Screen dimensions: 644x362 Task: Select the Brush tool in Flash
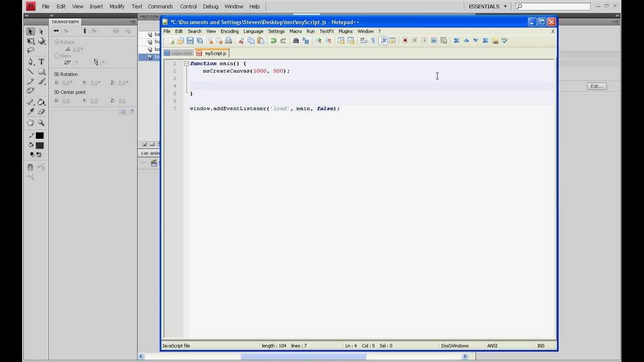tap(41, 81)
